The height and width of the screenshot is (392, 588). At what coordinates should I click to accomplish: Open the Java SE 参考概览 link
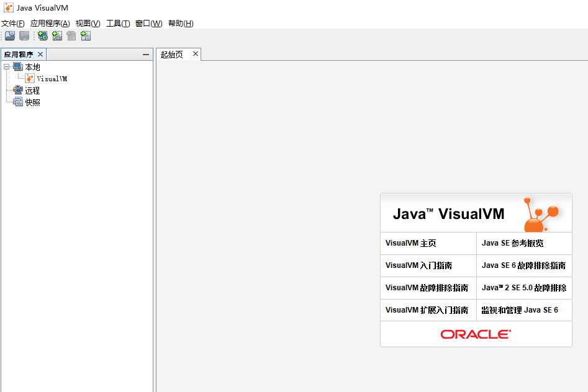click(512, 243)
